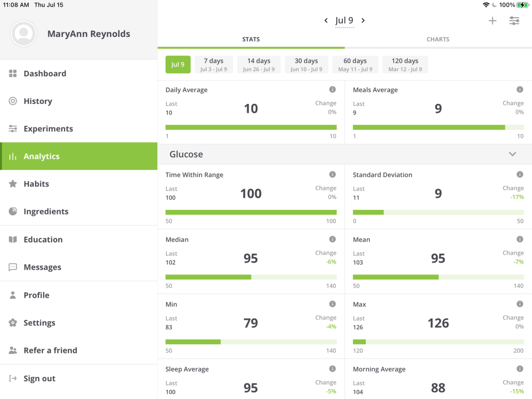Collapse the Glucose section
The height and width of the screenshot is (399, 532).
[512, 154]
